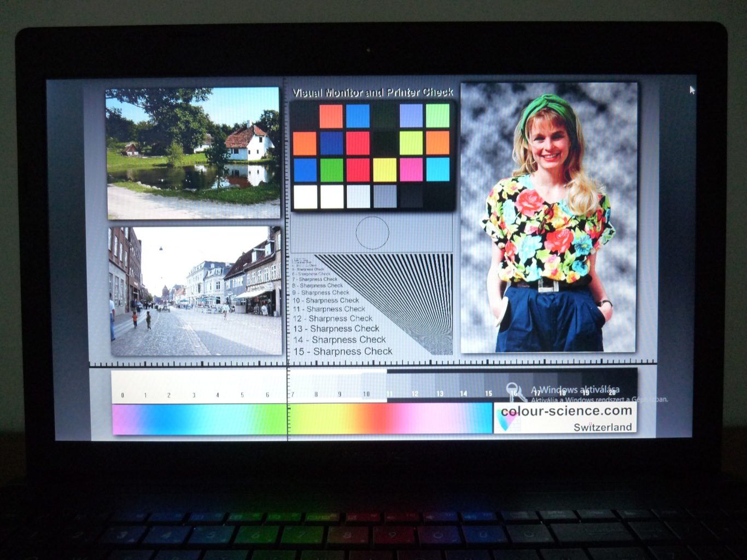Image resolution: width=747 pixels, height=560 pixels.
Task: Click the '15 - Sharpness Check' line
Action: click(x=343, y=351)
